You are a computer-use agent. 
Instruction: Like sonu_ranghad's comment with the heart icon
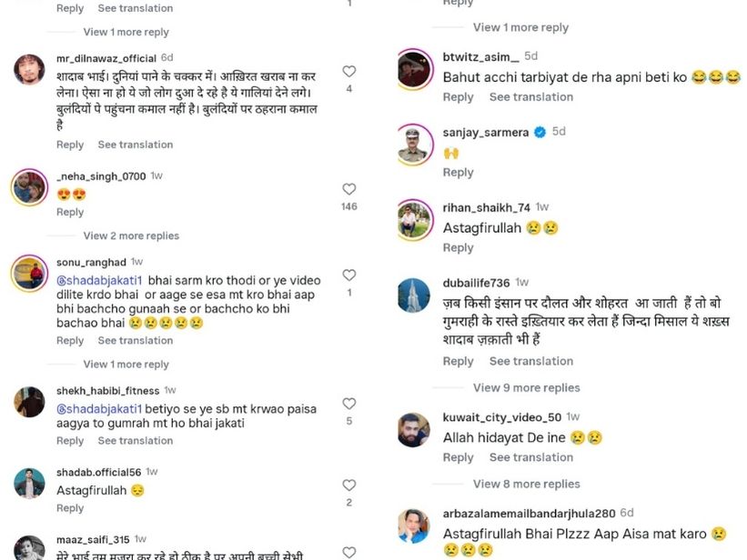pyautogui.click(x=348, y=275)
